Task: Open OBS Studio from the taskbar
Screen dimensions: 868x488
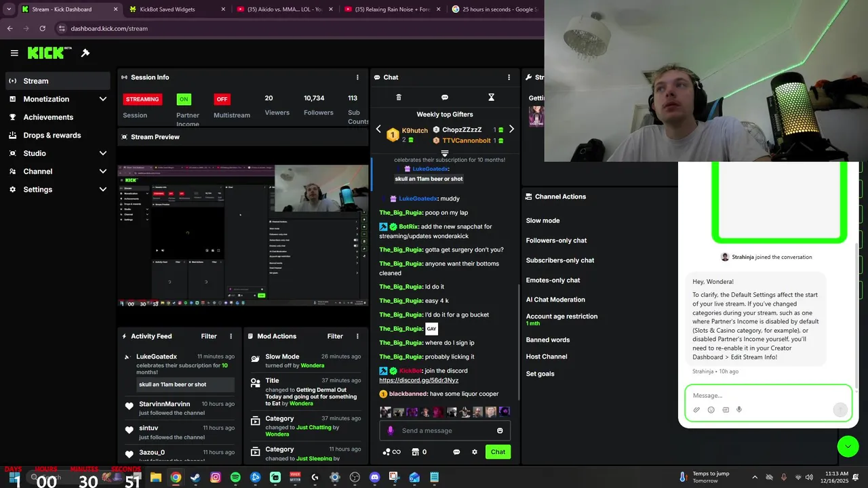Action: tap(355, 477)
